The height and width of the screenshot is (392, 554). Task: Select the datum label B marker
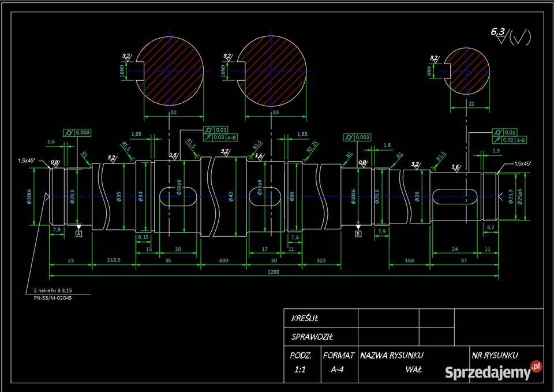[x=358, y=233]
